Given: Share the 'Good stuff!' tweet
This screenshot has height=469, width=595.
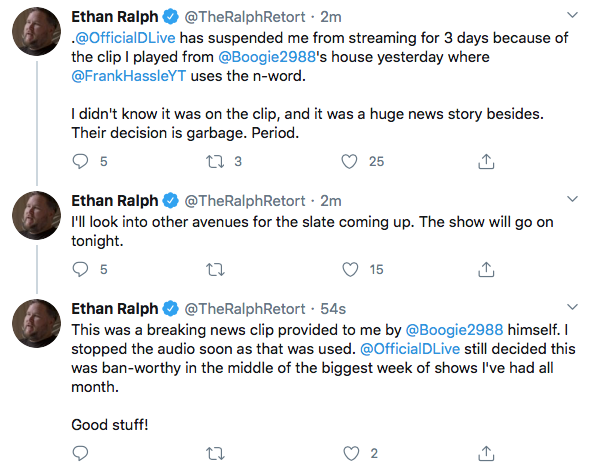Looking at the screenshot, I should pos(486,453).
